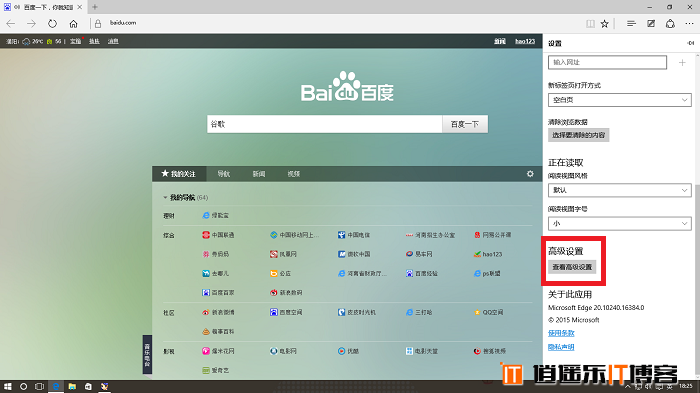
Task: Click 查看高级设置 button
Action: tap(572, 267)
